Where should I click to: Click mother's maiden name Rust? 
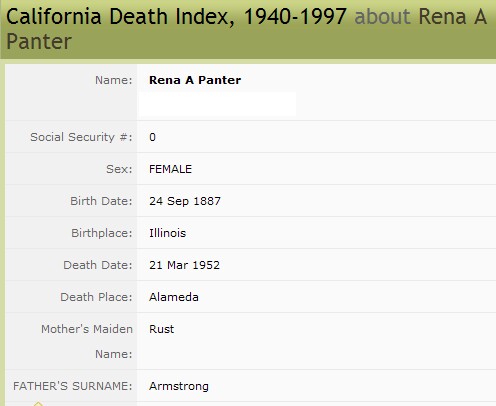coord(161,329)
